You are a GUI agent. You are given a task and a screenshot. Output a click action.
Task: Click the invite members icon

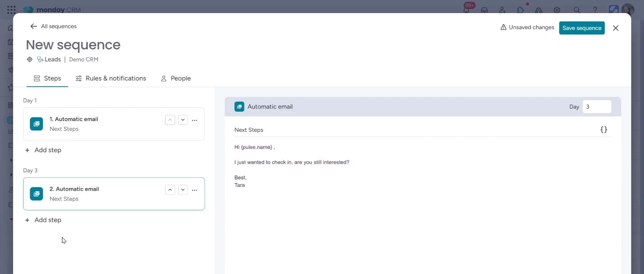pos(502,10)
